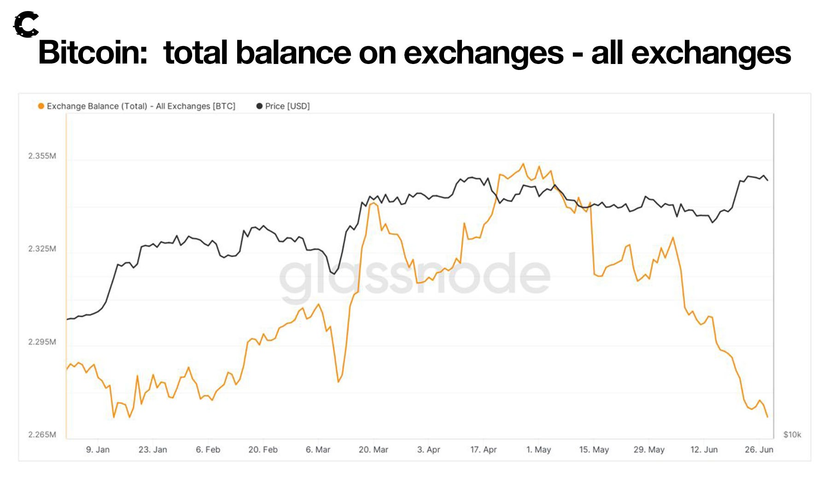Click the 6. Feb date label
Viewport: 829px width, 504px height.
208,450
